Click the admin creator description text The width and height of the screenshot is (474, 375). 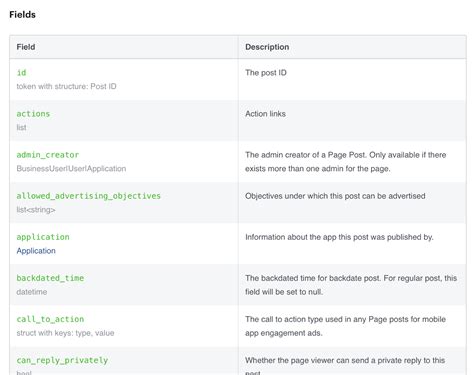click(x=345, y=162)
